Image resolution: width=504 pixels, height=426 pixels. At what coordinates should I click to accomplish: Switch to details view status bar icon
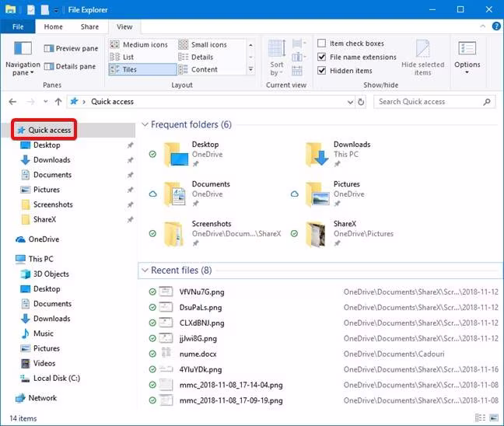(x=480, y=417)
